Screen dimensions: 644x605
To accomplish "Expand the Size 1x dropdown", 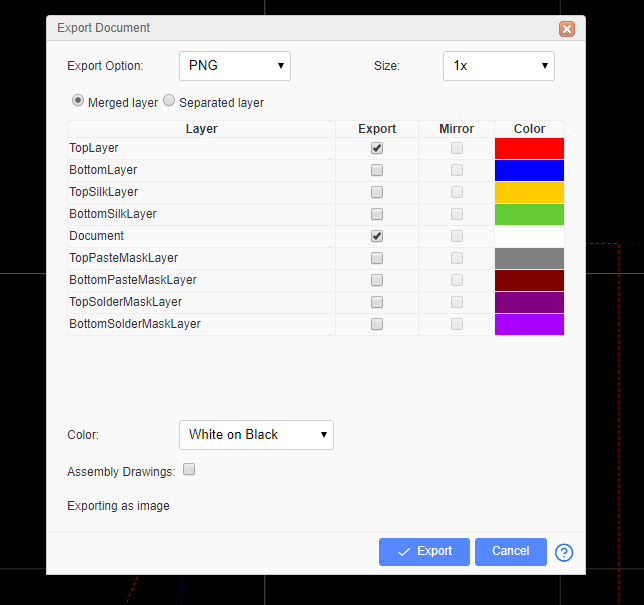I will click(499, 66).
